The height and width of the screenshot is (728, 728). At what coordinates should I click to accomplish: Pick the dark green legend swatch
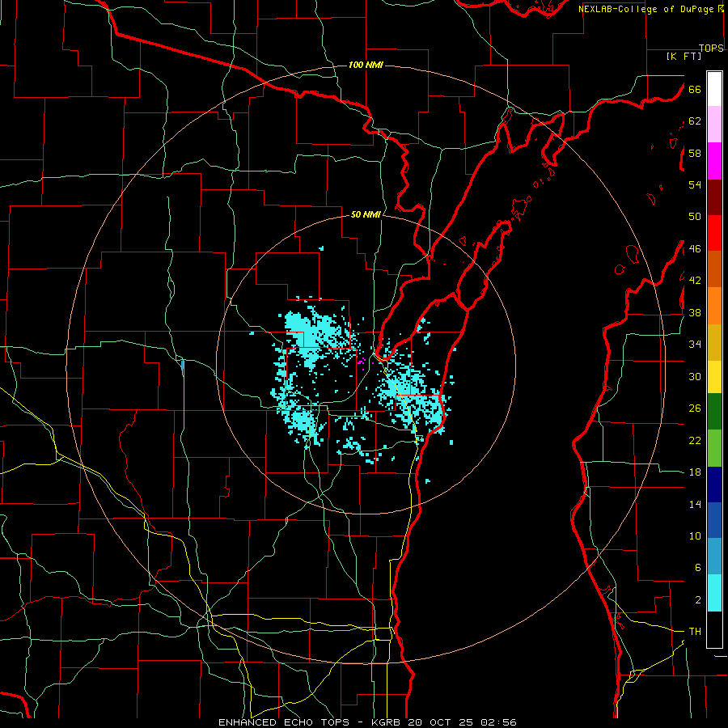714,412
